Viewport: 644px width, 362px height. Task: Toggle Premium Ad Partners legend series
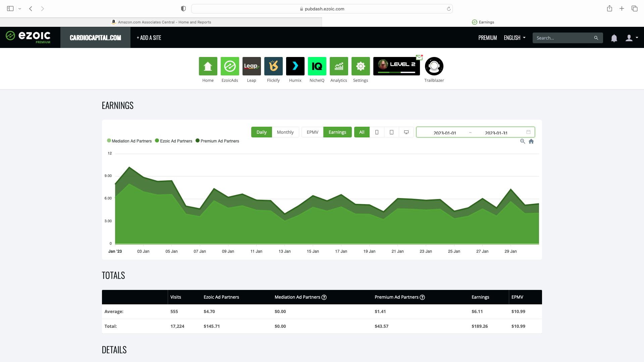[x=217, y=141]
